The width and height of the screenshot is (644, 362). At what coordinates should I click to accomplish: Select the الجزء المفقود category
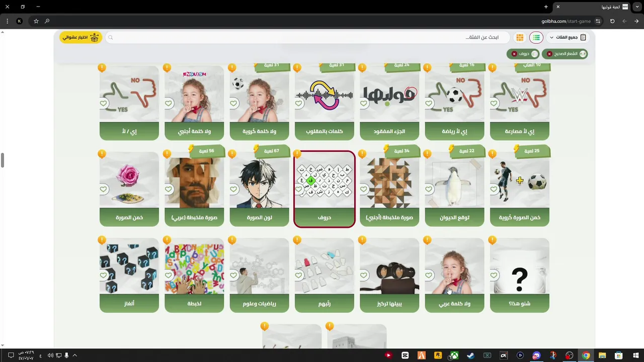pos(389,102)
